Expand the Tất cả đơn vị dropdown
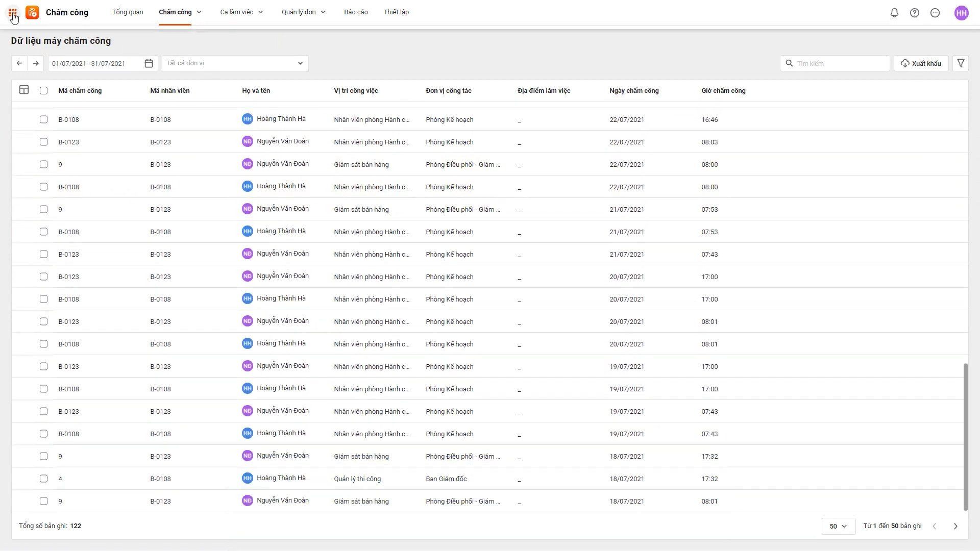Image resolution: width=980 pixels, height=551 pixels. (235, 63)
